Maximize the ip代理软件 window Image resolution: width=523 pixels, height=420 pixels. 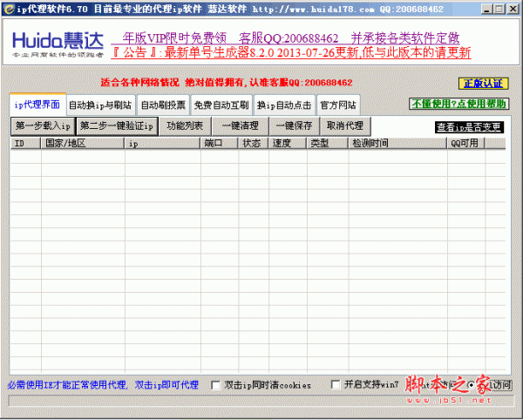click(x=499, y=9)
